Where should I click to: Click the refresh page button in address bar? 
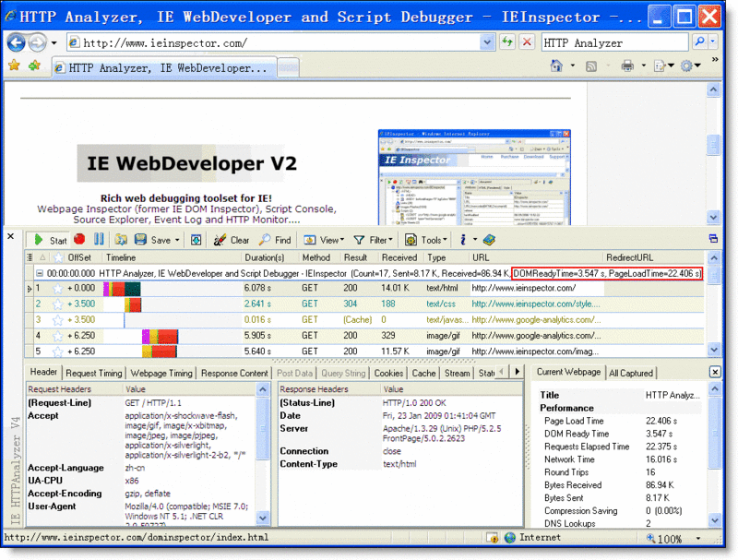tap(507, 42)
